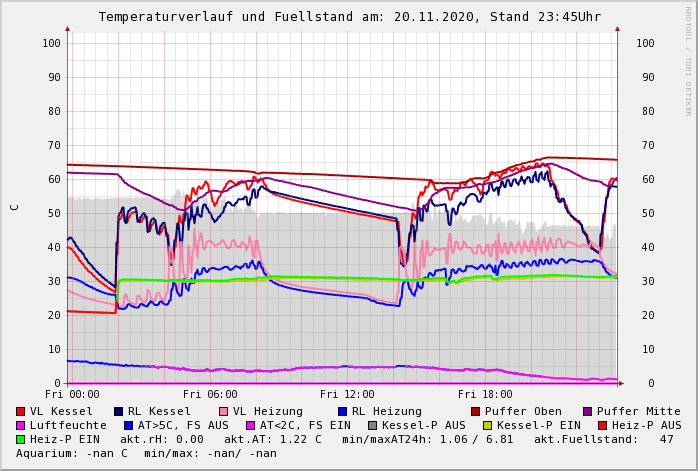This screenshot has height=471, width=698.
Task: Click the yellow Kessel-P EIN swatch
Action: [488, 425]
